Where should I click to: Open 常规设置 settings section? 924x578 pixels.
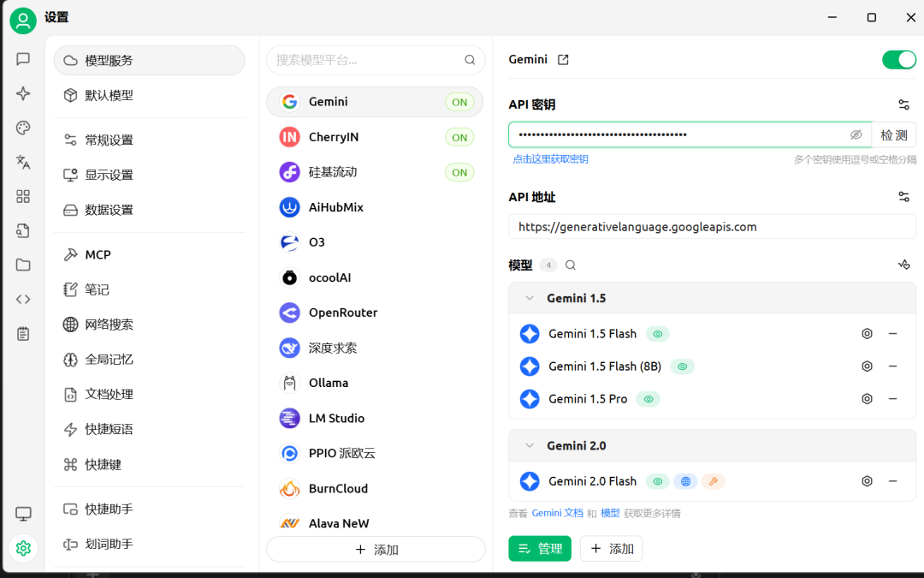pos(150,140)
